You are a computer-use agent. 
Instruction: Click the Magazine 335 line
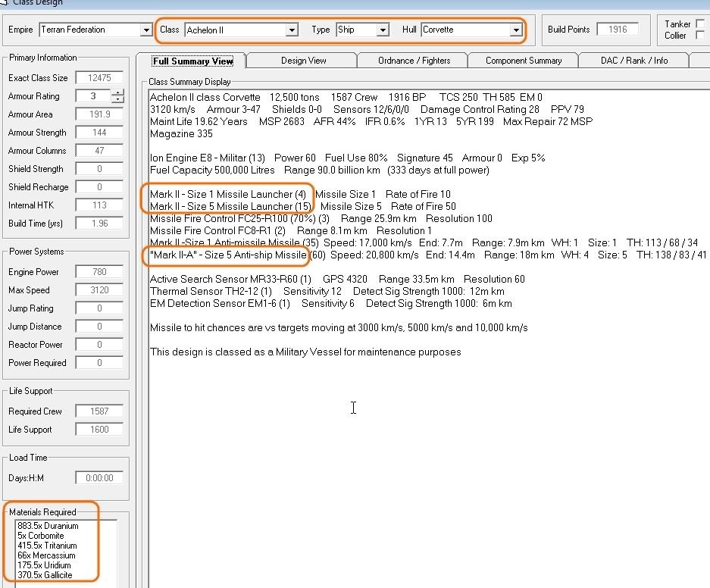click(181, 133)
